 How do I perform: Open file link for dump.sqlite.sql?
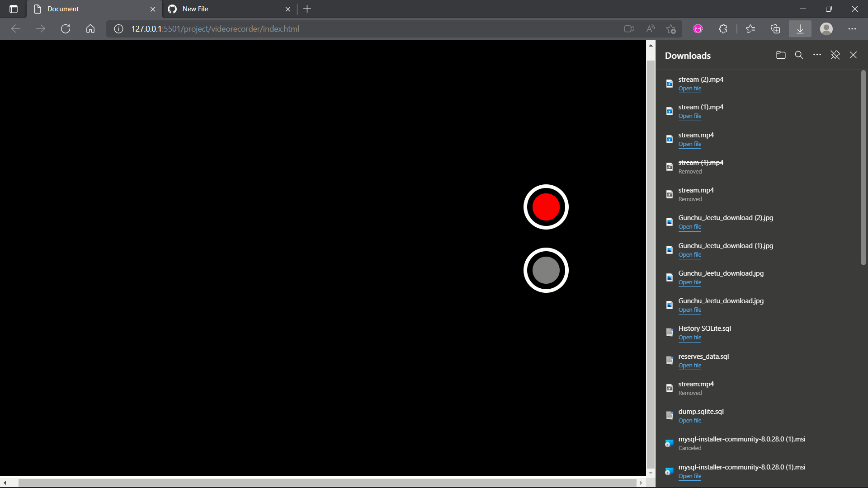coord(689,421)
